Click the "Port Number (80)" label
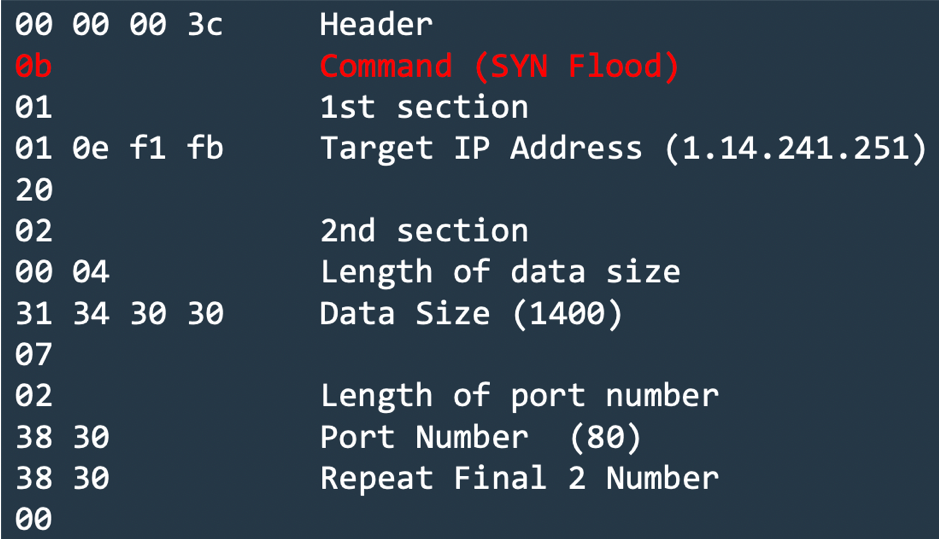This screenshot has height=539, width=939. pos(480,437)
